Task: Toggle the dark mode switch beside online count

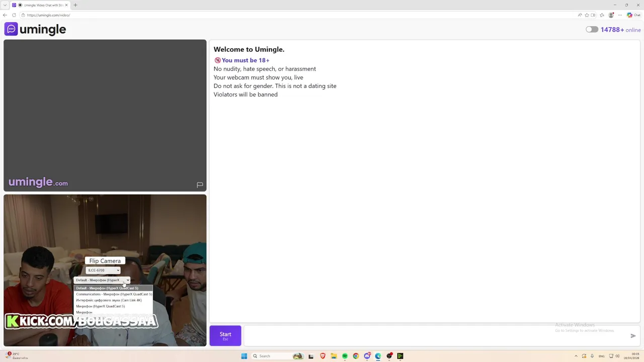Action: pos(592,30)
